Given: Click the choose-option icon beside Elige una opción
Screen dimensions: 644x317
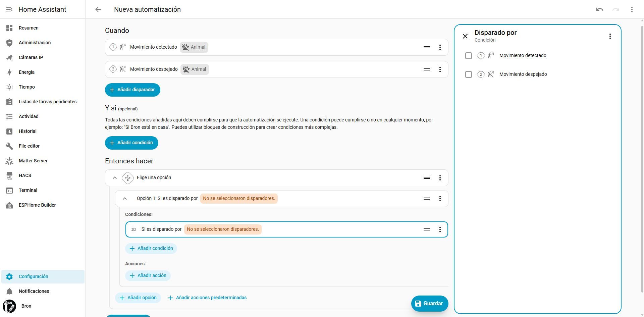Looking at the screenshot, I should click(128, 178).
